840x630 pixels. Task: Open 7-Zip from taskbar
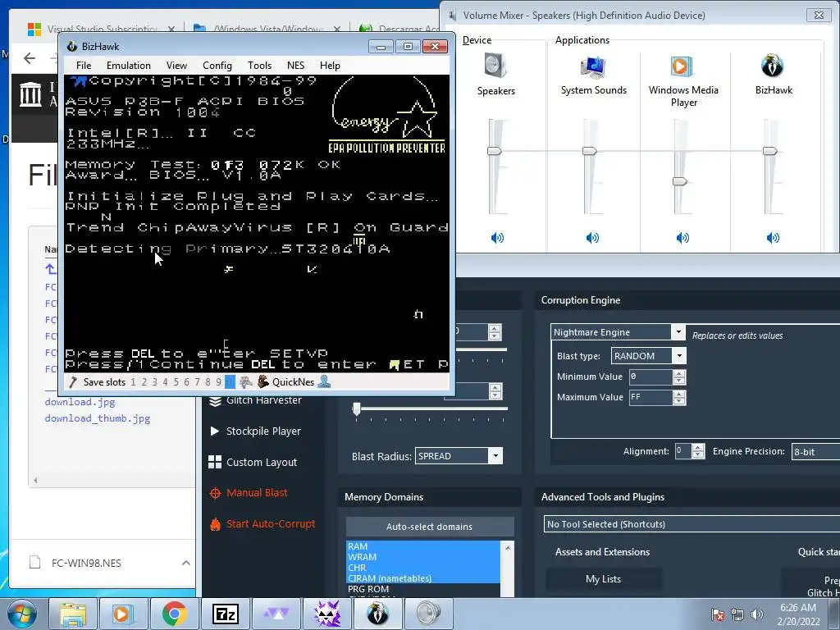point(225,614)
